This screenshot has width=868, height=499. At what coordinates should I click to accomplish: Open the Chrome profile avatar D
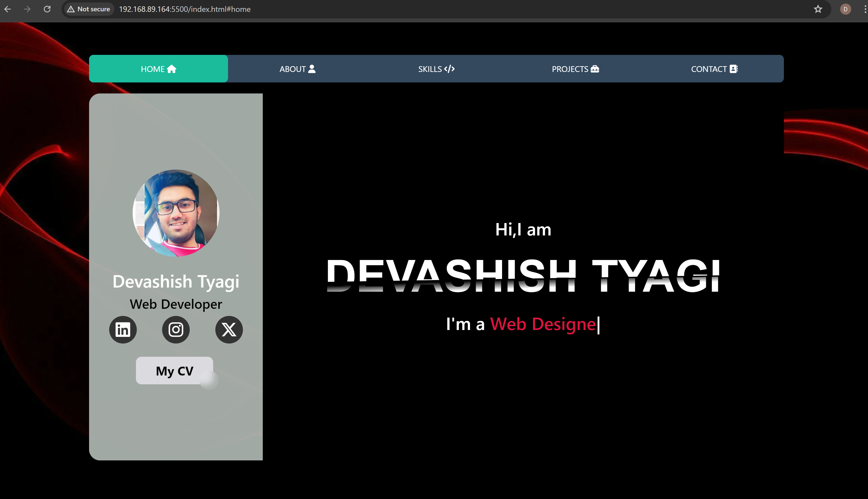point(845,9)
